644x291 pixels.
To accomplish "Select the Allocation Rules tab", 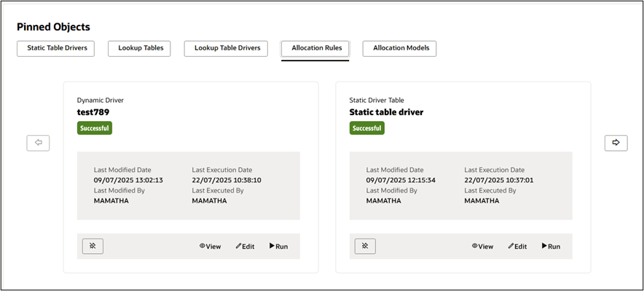I will [x=315, y=48].
